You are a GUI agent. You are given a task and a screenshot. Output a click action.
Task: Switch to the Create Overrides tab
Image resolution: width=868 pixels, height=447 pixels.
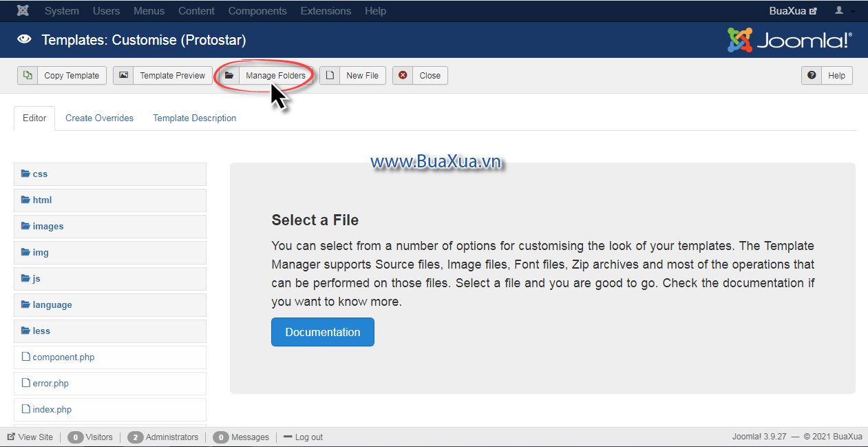click(99, 118)
